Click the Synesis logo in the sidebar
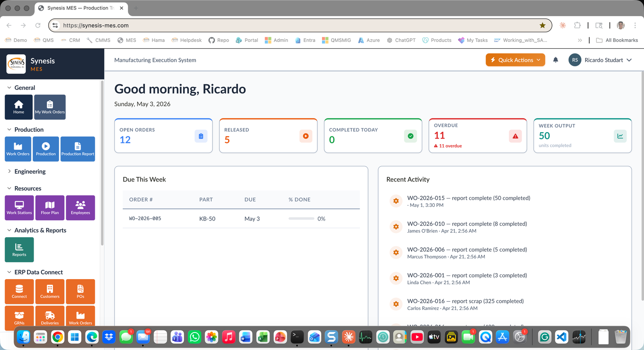Viewport: 644px width, 350px height. pos(16,64)
